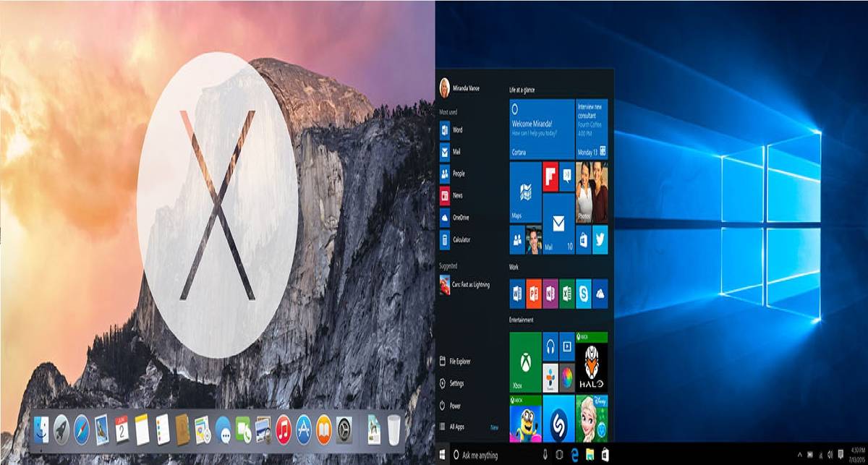Image resolution: width=868 pixels, height=465 pixels.
Task: Click the Windows Start button
Action: pyautogui.click(x=443, y=455)
